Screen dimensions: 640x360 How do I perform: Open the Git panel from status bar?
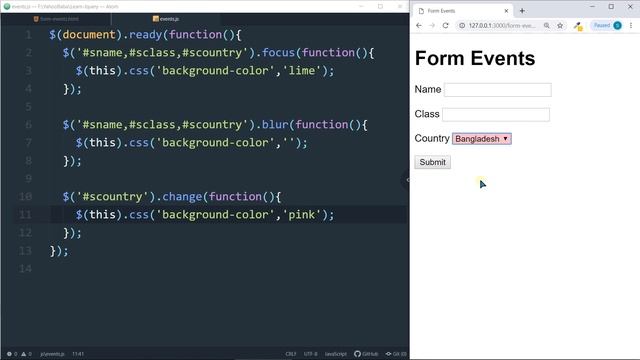[x=396, y=354]
